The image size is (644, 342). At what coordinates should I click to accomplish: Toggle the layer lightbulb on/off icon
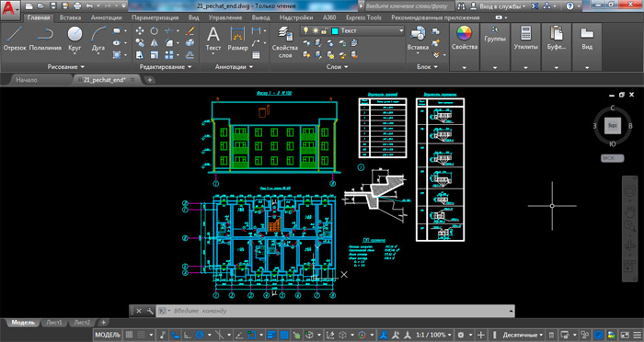tap(306, 30)
